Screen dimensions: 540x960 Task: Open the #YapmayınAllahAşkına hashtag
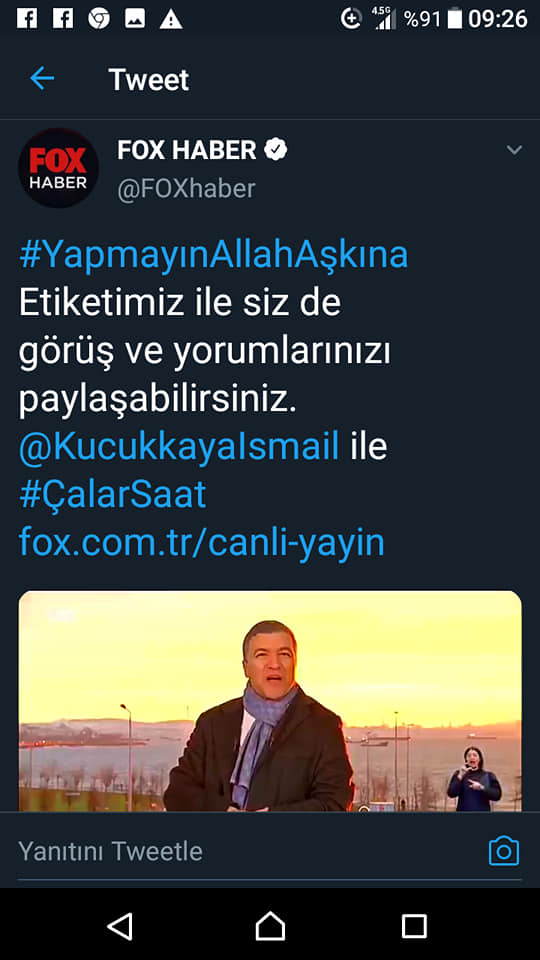pyautogui.click(x=214, y=255)
